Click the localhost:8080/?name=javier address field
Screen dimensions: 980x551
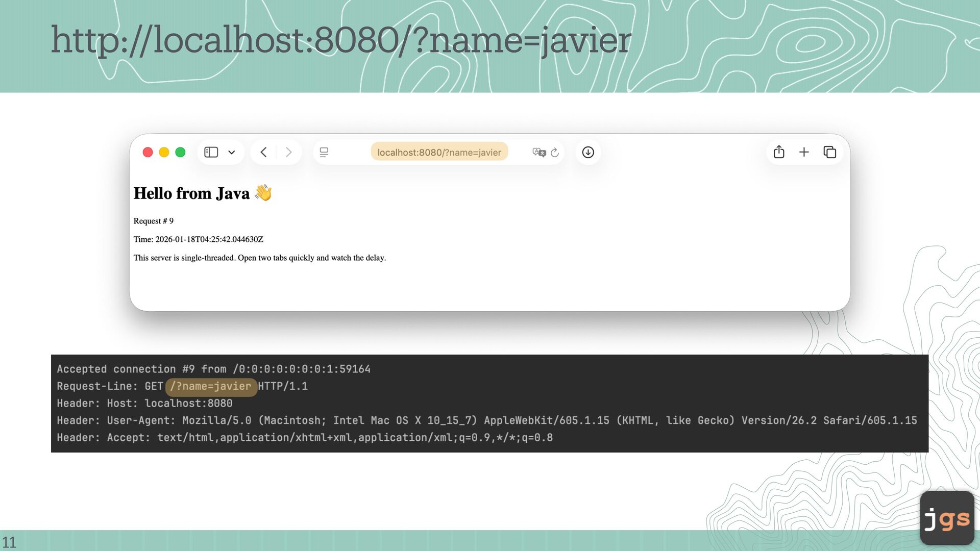[439, 152]
